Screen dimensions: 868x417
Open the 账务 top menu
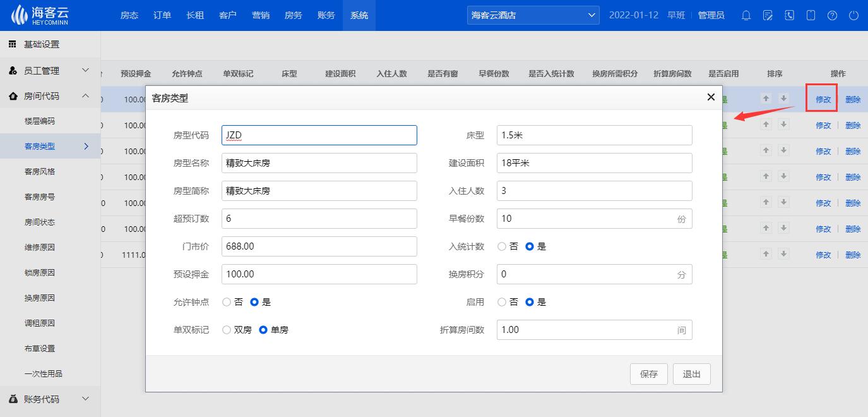point(326,15)
